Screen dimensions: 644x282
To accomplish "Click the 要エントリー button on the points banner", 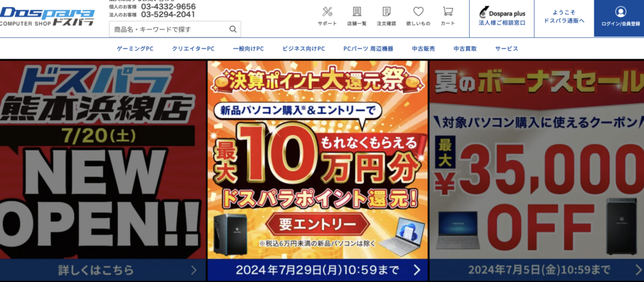I will 318,225.
